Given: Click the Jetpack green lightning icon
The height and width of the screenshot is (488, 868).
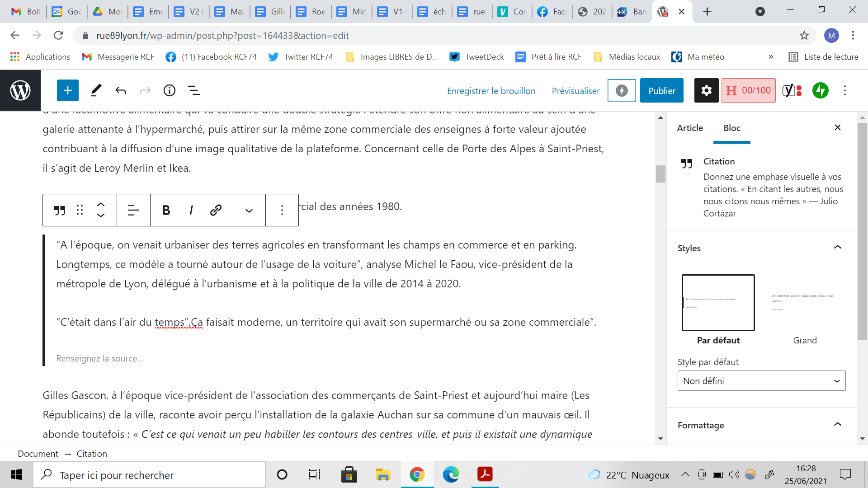Looking at the screenshot, I should click(x=821, y=91).
